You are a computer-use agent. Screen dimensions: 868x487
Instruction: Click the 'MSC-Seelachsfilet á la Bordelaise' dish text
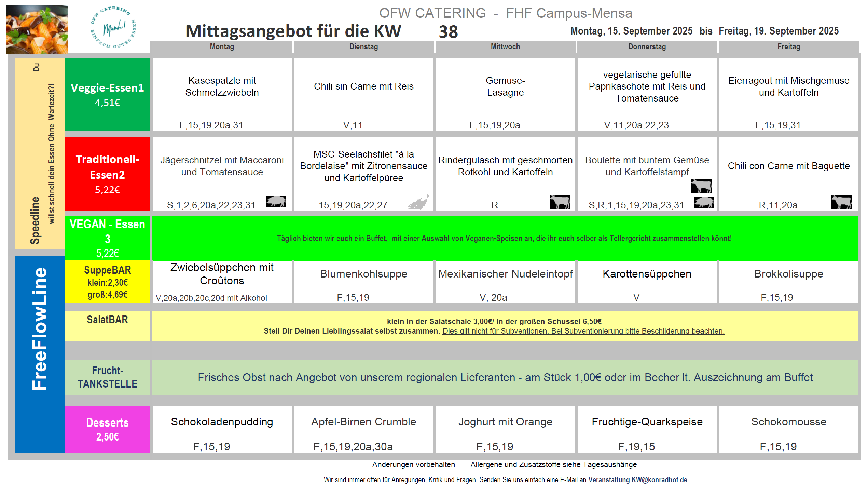pos(363,166)
